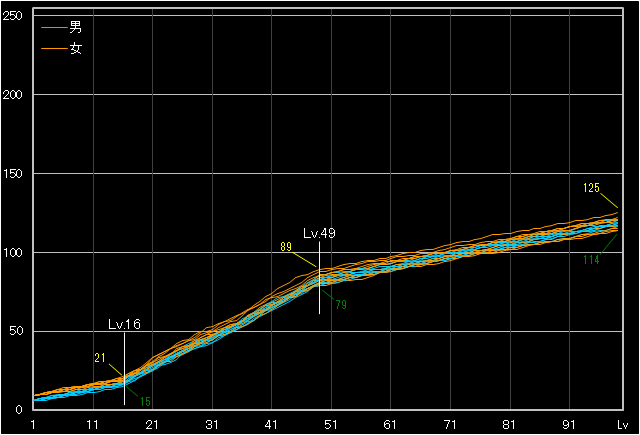This screenshot has height=435, width=640.
Task: Select the yellow value 21 annotation
Action: [x=100, y=358]
